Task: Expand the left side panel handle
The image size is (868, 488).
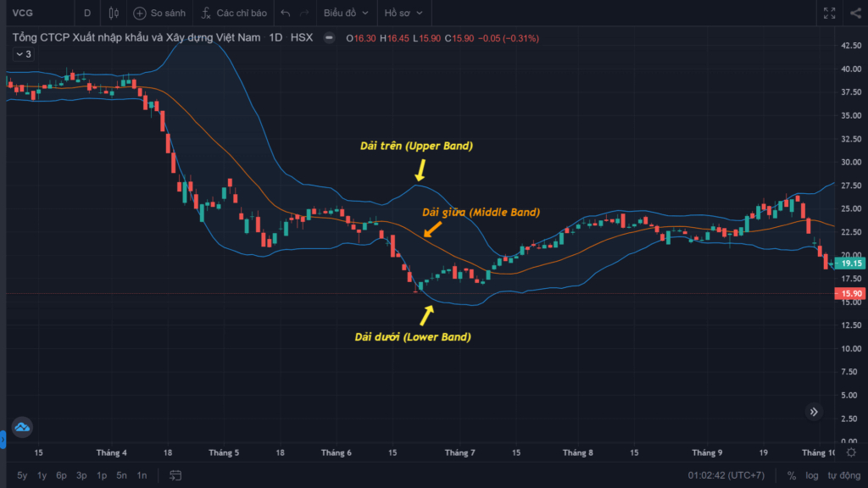Action: tap(3, 440)
